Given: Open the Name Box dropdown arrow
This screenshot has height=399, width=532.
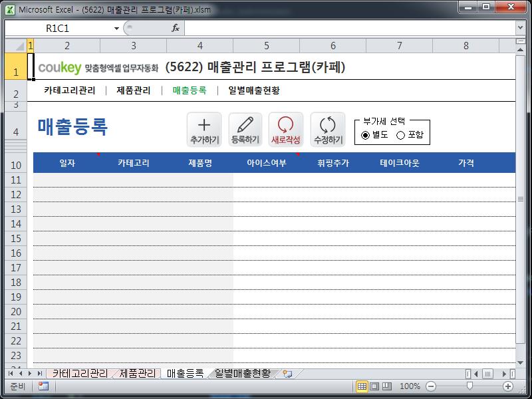Looking at the screenshot, I should tap(116, 28).
